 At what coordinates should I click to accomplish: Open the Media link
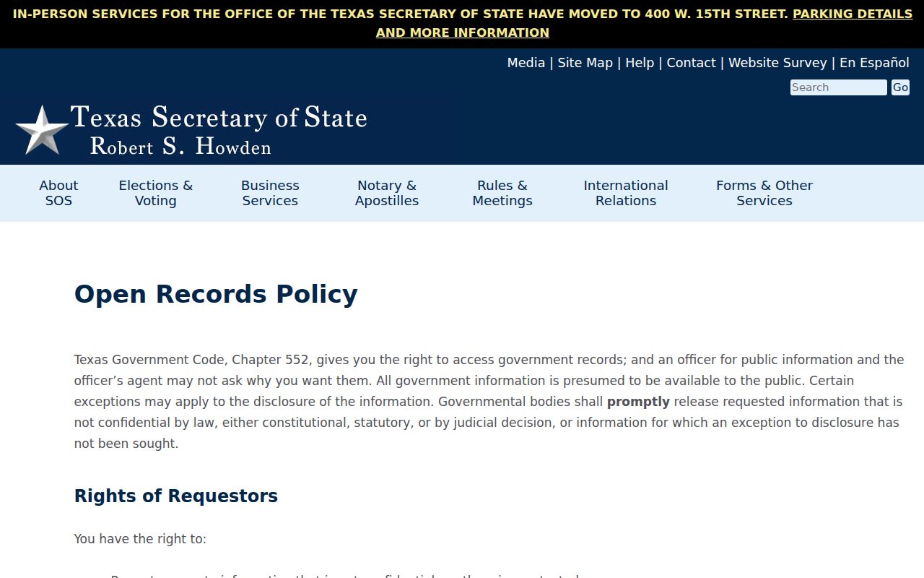coord(526,63)
